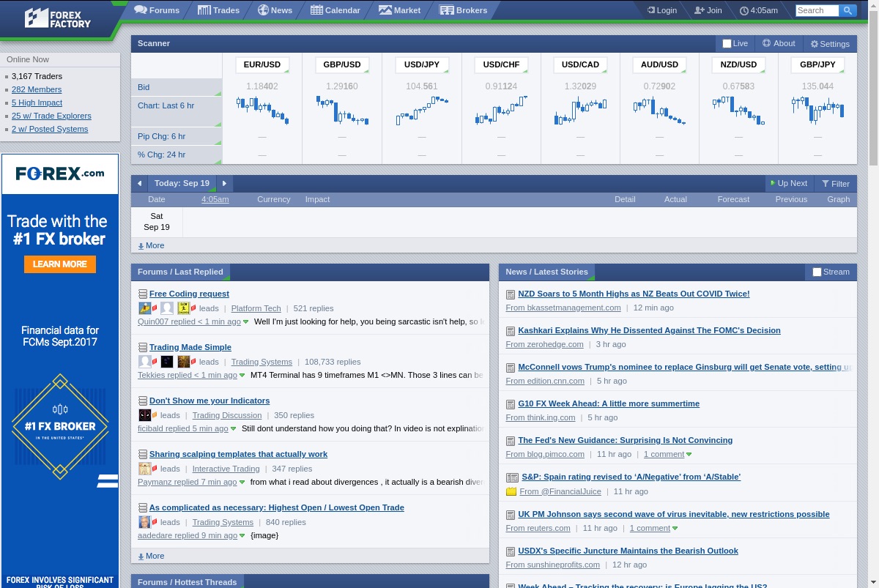Image resolution: width=879 pixels, height=588 pixels.
Task: Click news icon beside NZD Soars story
Action: (x=511, y=294)
